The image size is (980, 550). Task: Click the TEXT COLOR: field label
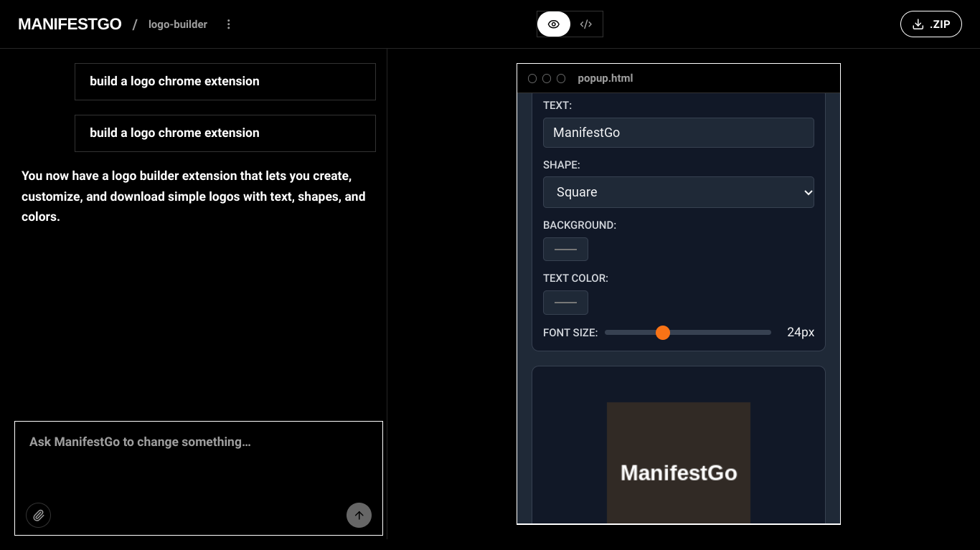pos(575,278)
